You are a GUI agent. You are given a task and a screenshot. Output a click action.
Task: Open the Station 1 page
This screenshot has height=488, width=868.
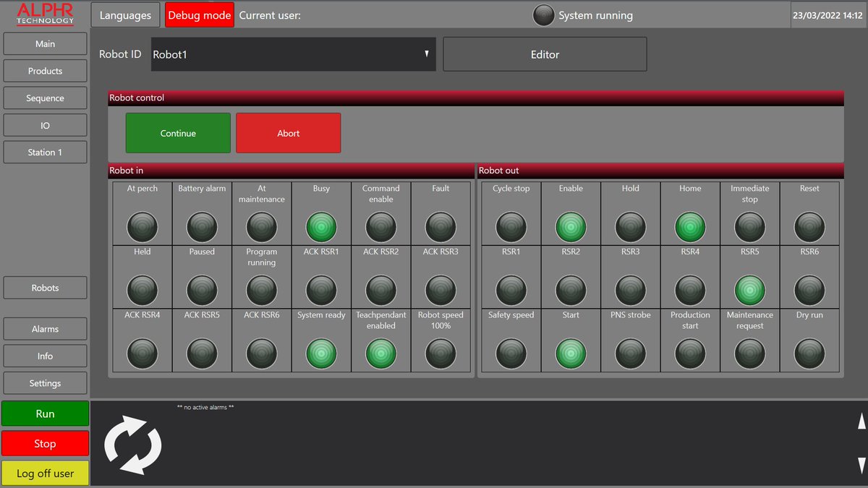click(45, 153)
